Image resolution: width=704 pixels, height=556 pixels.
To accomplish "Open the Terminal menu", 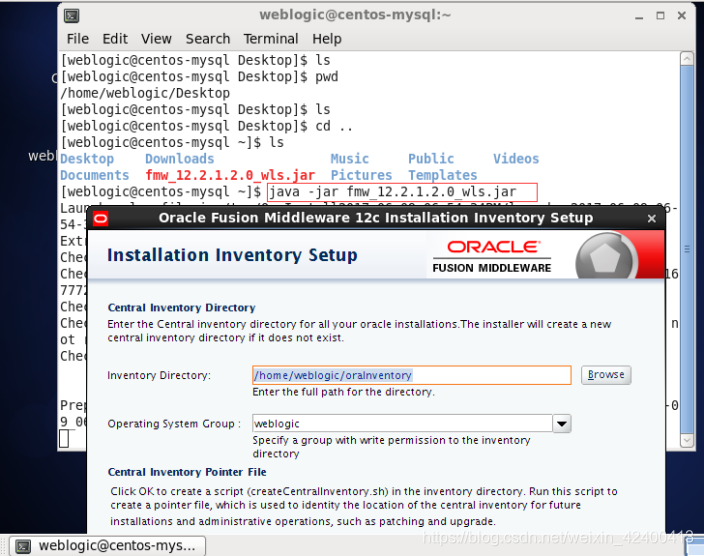I will [271, 39].
